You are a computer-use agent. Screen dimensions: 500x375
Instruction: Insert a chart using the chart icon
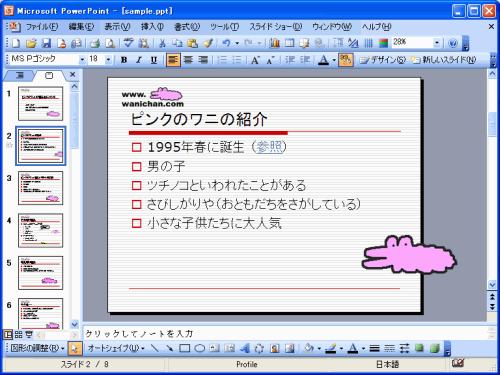click(x=274, y=43)
